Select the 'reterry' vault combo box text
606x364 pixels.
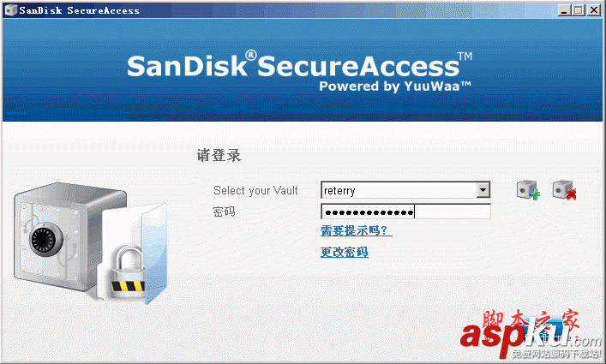pos(399,190)
